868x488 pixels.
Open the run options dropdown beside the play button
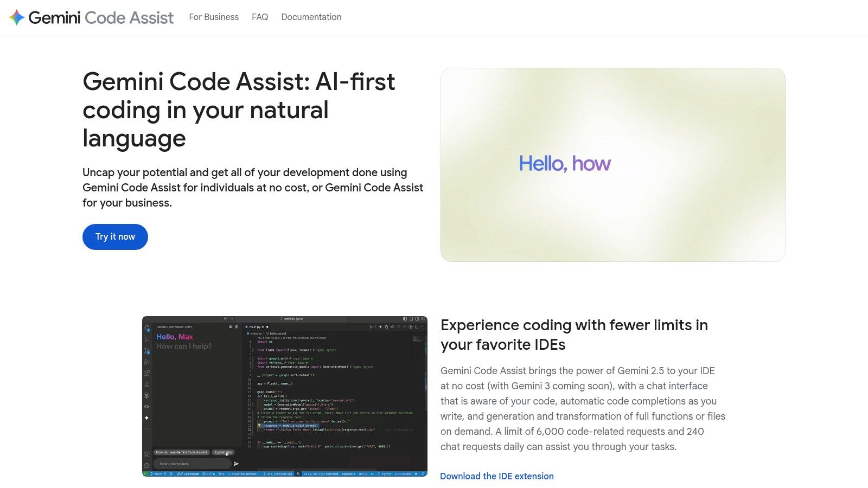tap(375, 327)
